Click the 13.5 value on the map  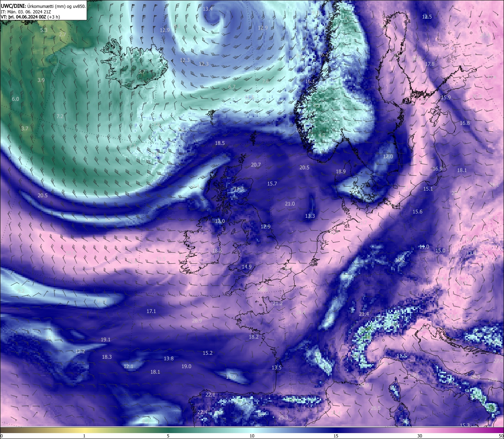(x=276, y=367)
